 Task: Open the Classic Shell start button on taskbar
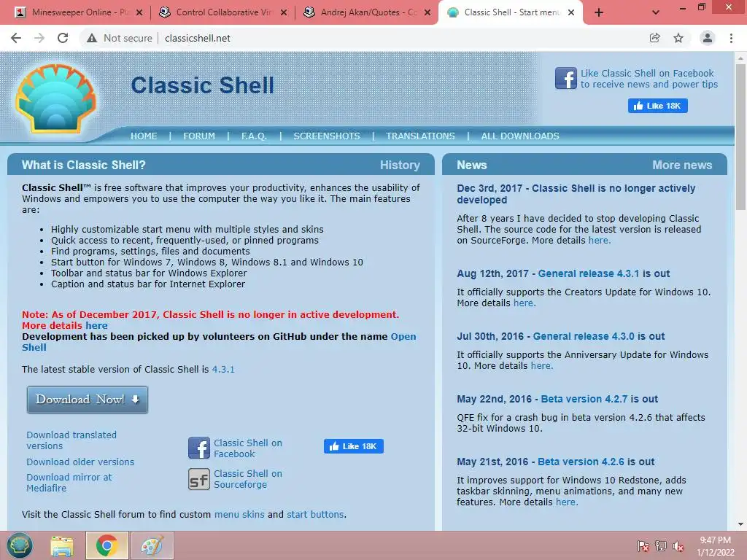[x=20, y=545]
